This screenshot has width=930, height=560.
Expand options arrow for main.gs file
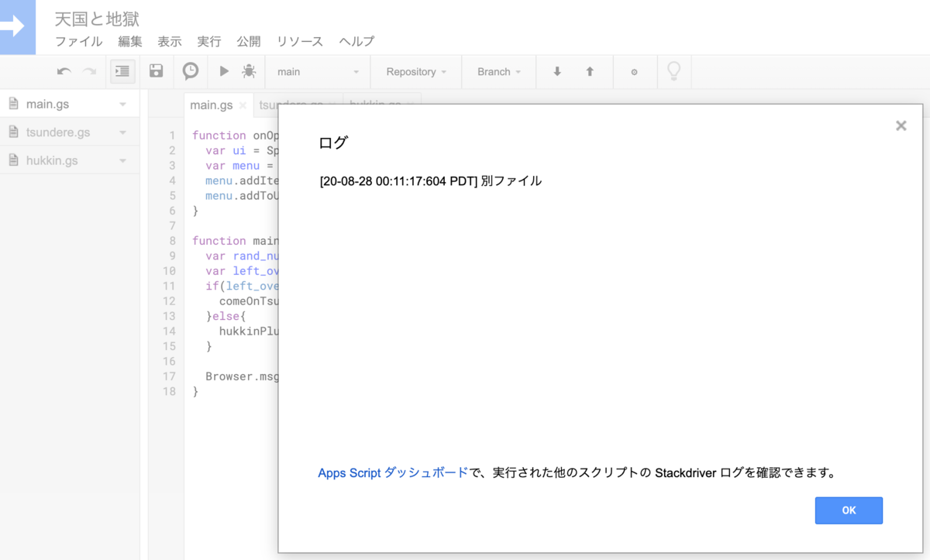point(122,104)
